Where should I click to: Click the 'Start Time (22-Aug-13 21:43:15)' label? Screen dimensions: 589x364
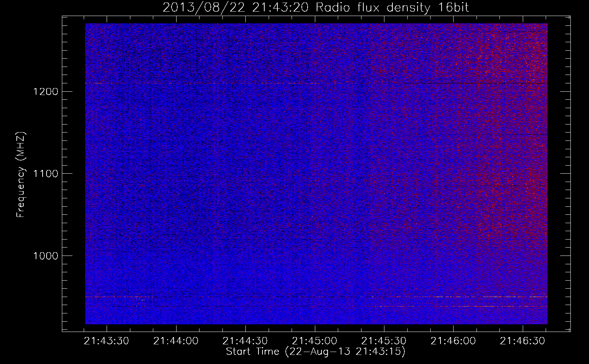point(316,352)
